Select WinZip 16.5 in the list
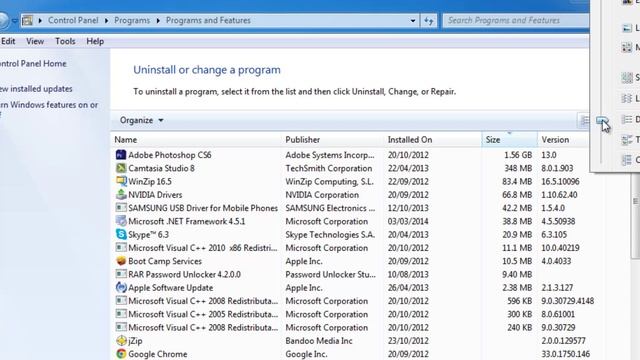The width and height of the screenshot is (640, 360). [x=150, y=182]
